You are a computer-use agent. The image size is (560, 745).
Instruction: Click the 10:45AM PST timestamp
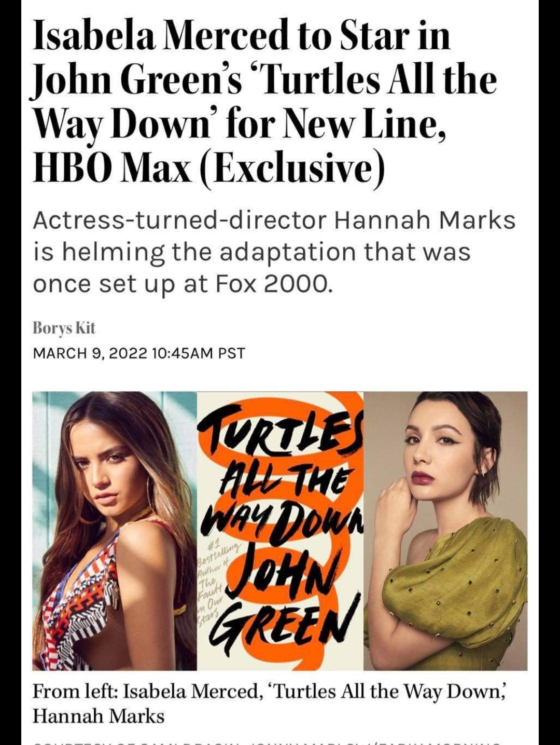click(199, 353)
